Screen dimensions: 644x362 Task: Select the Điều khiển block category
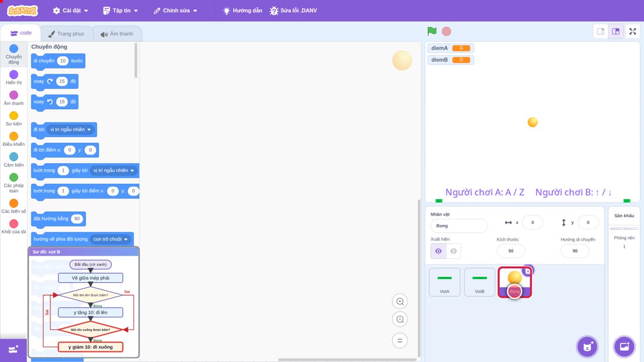13,139
